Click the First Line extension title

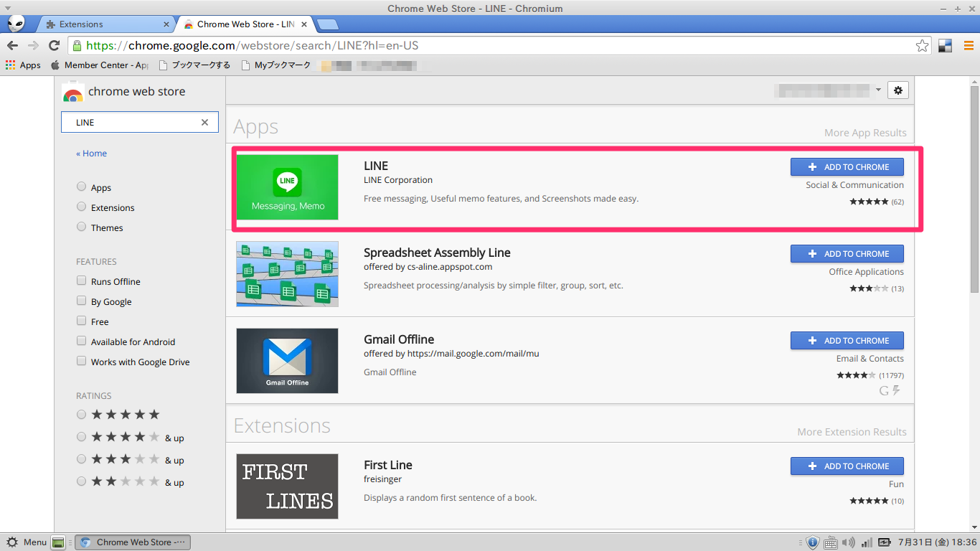[x=388, y=465]
